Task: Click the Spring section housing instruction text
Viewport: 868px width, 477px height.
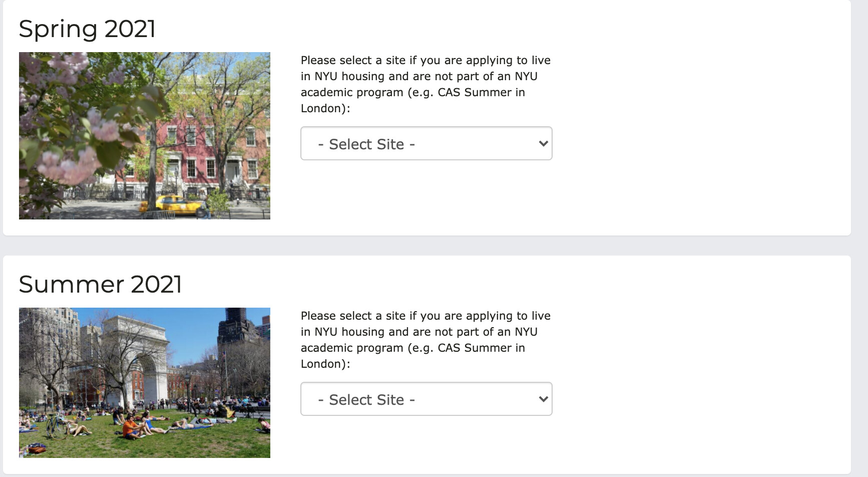Action: click(425, 84)
